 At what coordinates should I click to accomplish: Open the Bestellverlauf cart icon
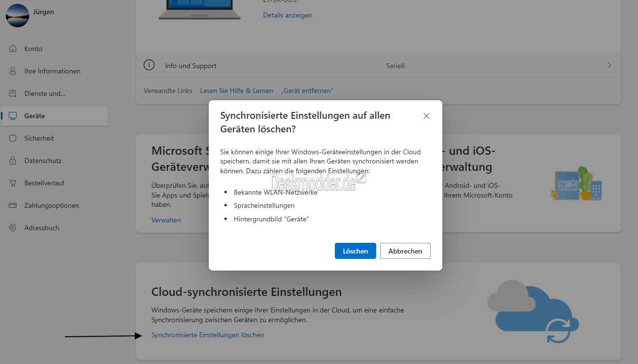pos(13,183)
